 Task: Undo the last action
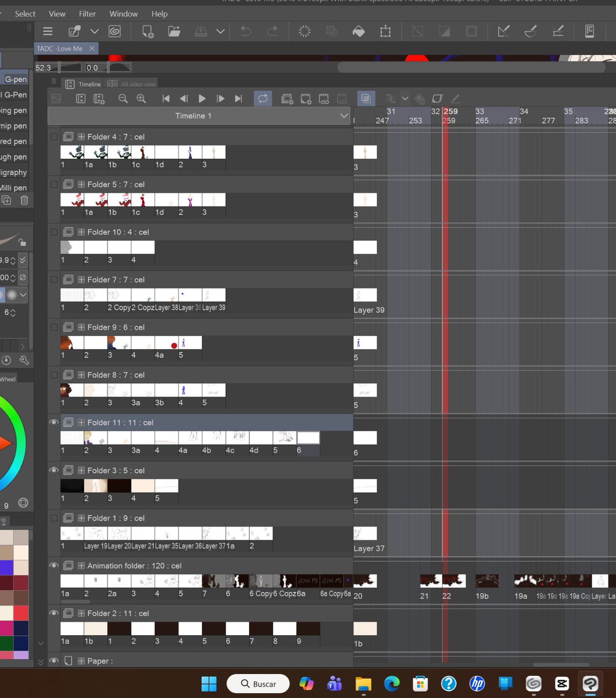click(245, 31)
